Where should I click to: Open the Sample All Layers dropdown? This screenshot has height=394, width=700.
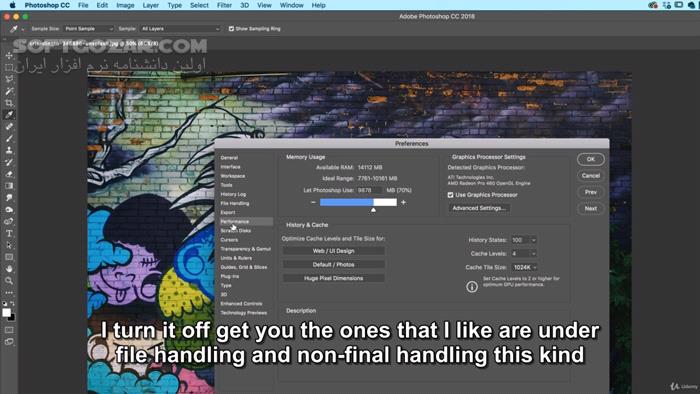pos(180,29)
